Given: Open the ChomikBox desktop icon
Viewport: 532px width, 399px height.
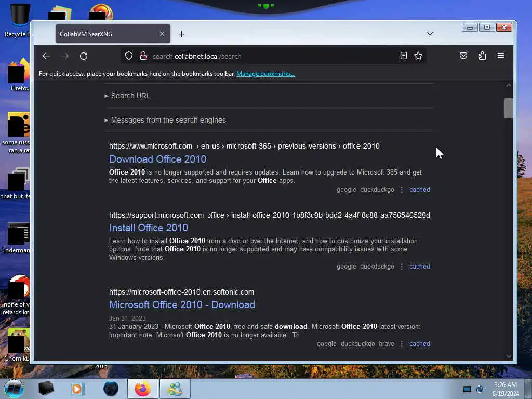Looking at the screenshot, I should [x=17, y=344].
